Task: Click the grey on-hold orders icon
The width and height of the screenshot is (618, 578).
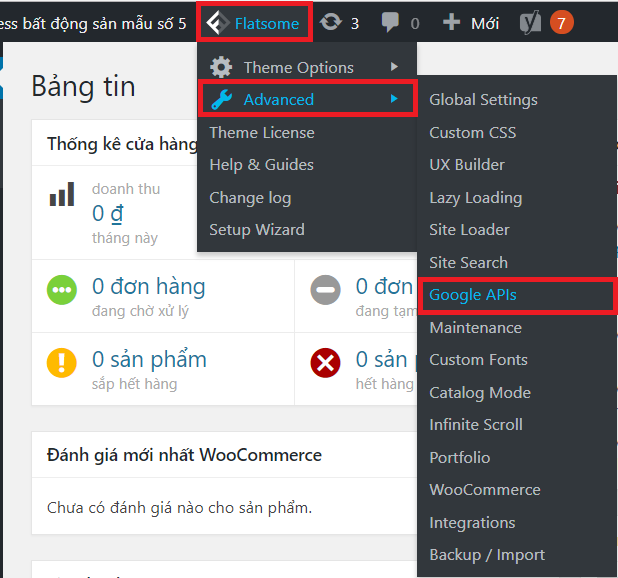Action: (x=325, y=290)
